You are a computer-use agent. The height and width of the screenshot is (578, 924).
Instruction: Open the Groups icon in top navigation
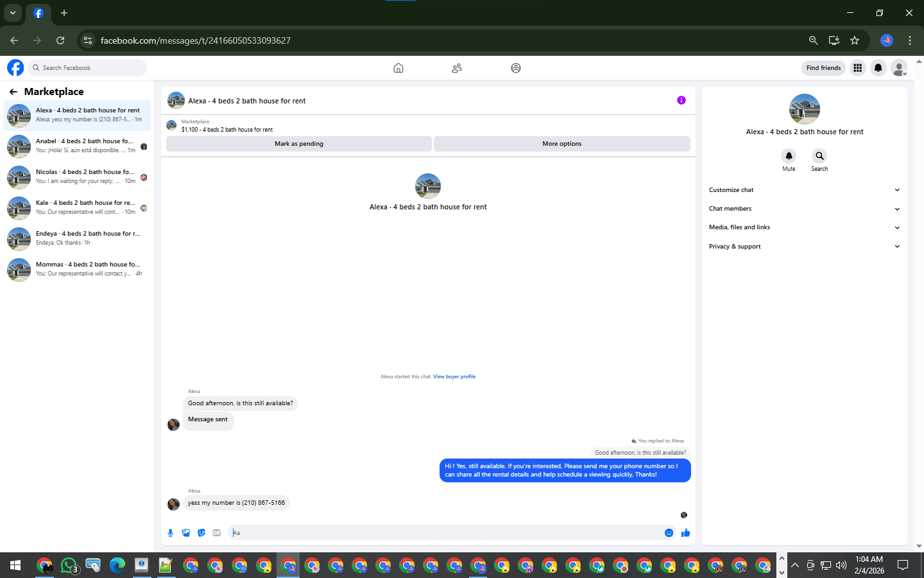(516, 68)
